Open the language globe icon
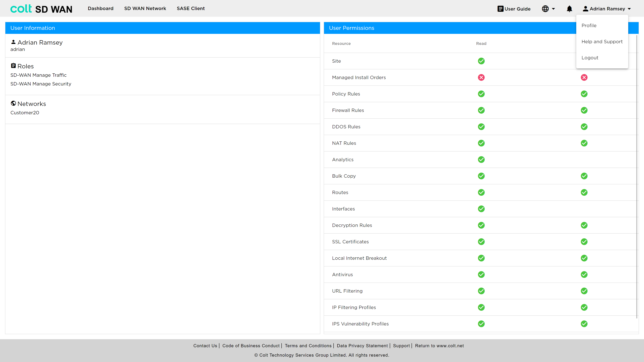644x362 pixels. (x=545, y=9)
